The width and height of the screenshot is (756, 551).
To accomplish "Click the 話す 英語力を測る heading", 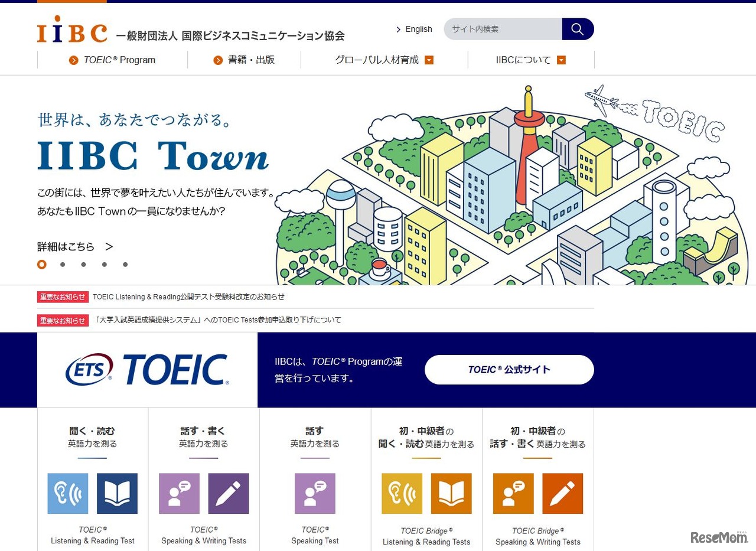I will tap(315, 437).
